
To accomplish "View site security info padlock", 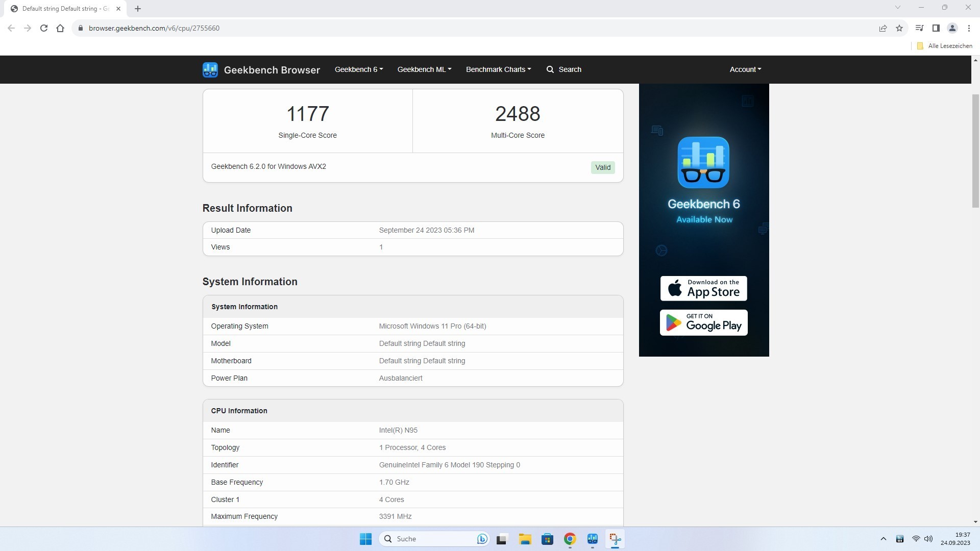I will point(80,28).
